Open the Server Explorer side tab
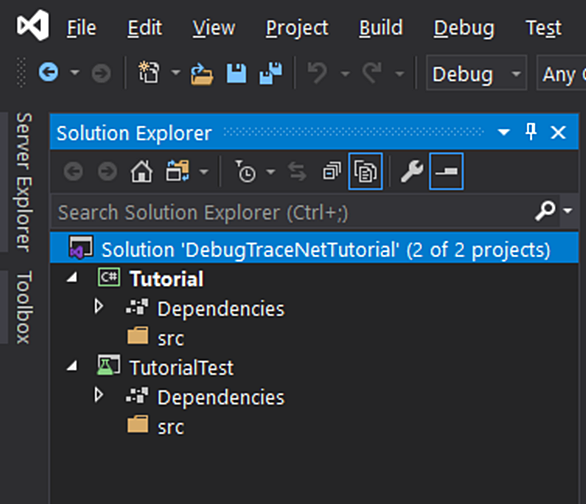Viewport: 586px width, 504px height. point(23,182)
